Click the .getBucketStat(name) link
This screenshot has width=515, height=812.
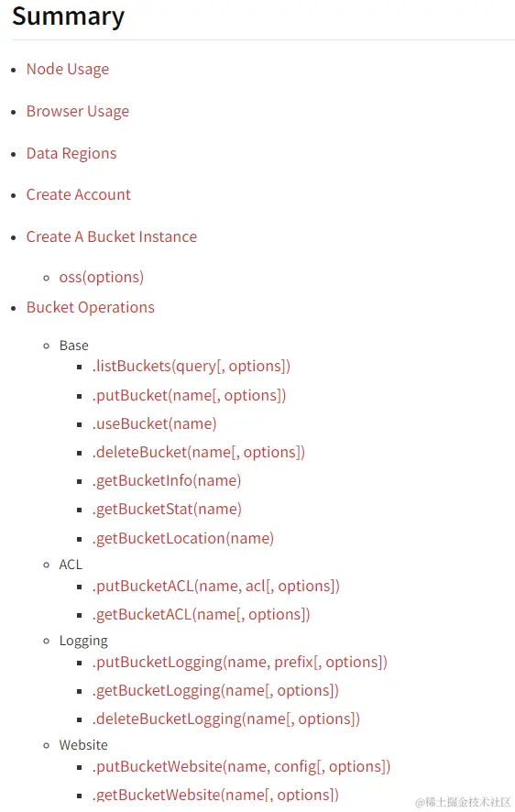pos(167,510)
